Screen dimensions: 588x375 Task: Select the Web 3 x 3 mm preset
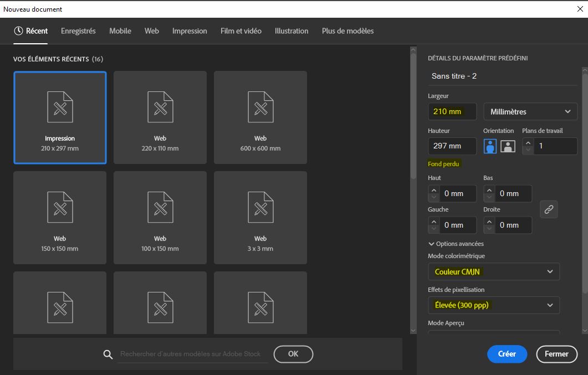(260, 218)
